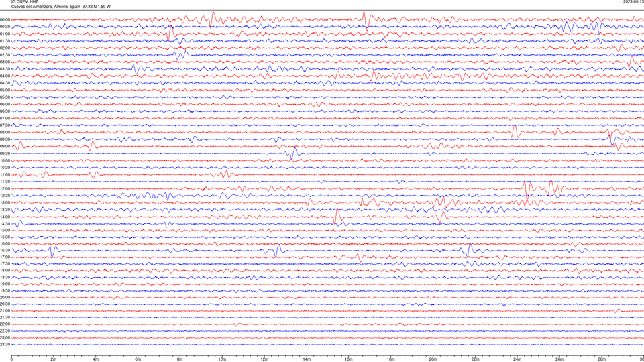Select the 08:30 trace time label
This screenshot has height=362, width=644.
5,139
